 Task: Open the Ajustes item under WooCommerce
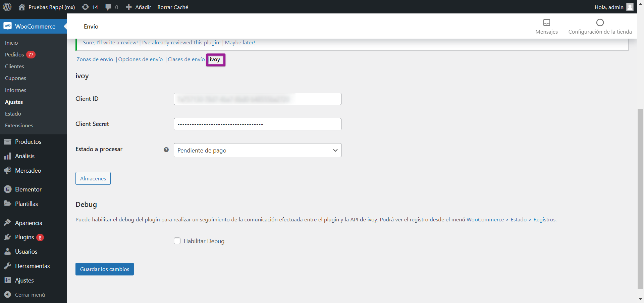pyautogui.click(x=14, y=102)
